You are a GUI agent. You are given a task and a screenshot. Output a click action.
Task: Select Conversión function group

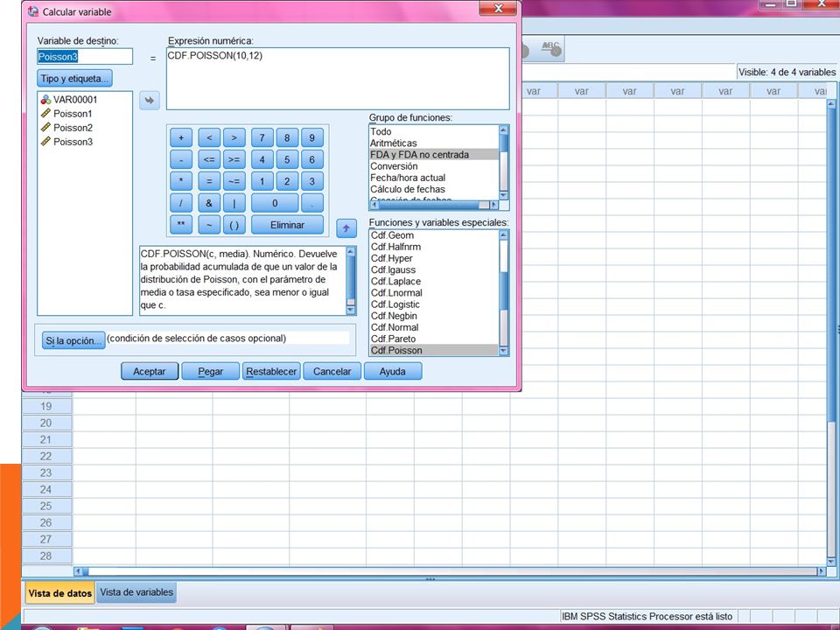(434, 166)
